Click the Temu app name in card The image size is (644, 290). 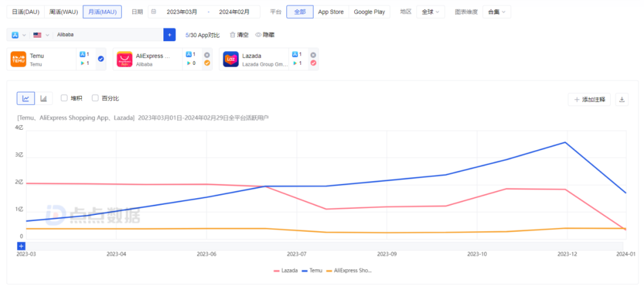click(37, 56)
